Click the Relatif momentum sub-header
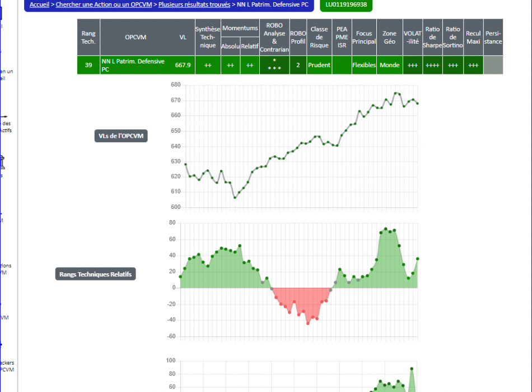 (250, 46)
